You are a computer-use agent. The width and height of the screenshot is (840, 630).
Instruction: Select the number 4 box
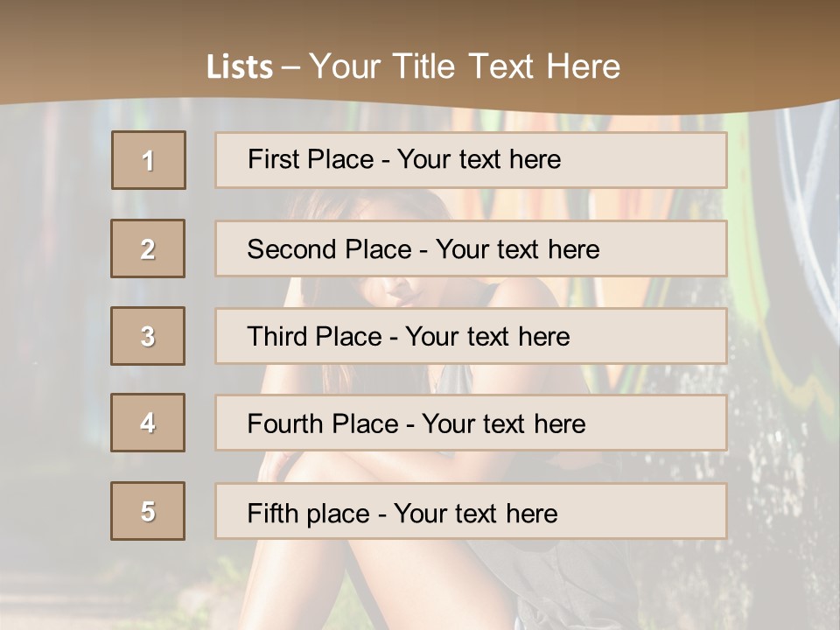(x=148, y=423)
